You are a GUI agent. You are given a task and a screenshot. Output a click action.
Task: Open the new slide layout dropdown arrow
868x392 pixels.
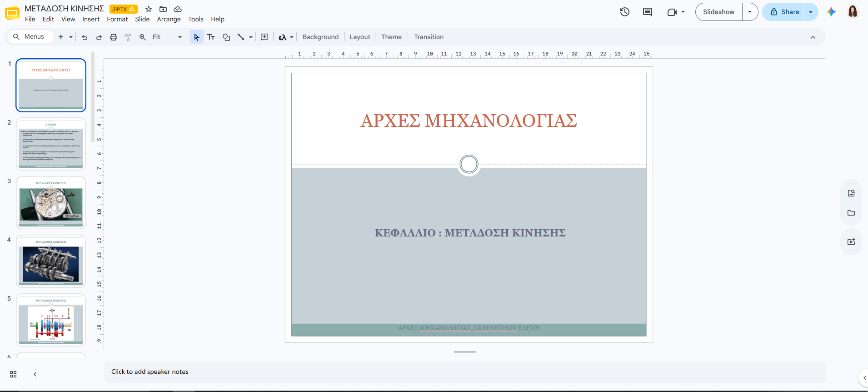point(71,37)
